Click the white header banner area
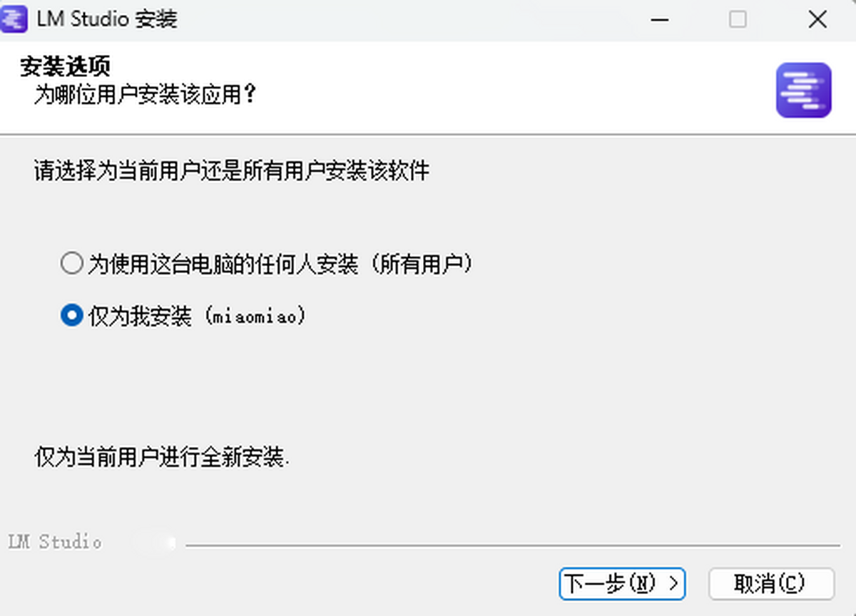 coord(428,87)
